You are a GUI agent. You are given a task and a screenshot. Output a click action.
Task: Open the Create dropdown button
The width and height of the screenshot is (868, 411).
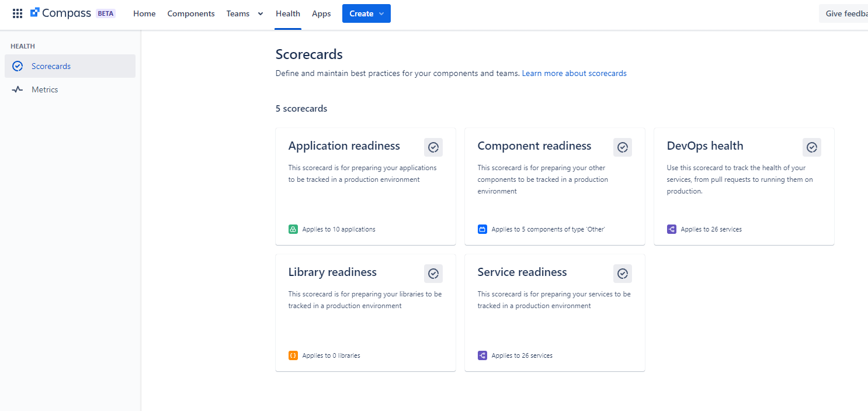tap(366, 13)
